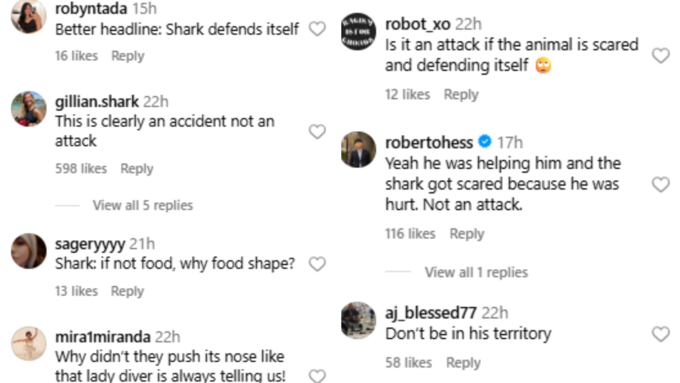This screenshot has width=680, height=383.
Task: Open gillian.shark profile username
Action: tap(97, 101)
